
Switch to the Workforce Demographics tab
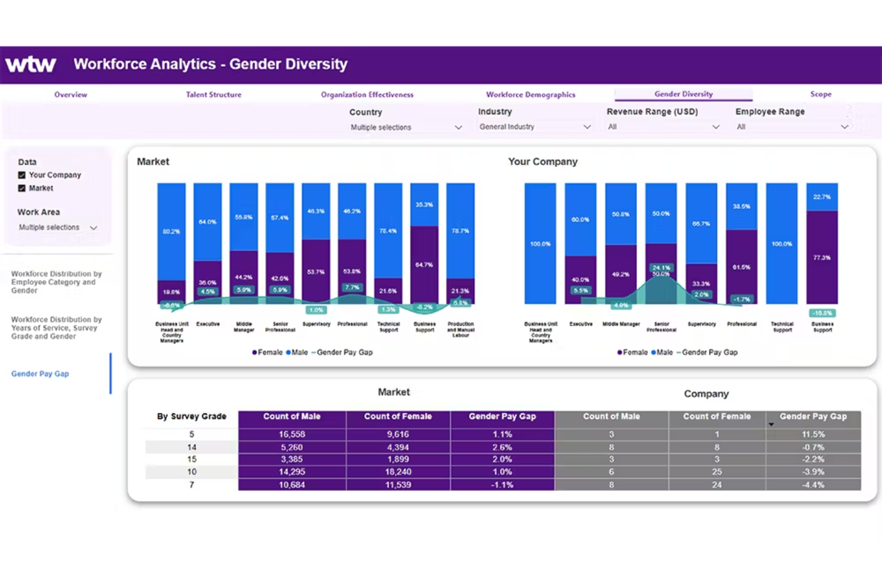click(x=530, y=94)
